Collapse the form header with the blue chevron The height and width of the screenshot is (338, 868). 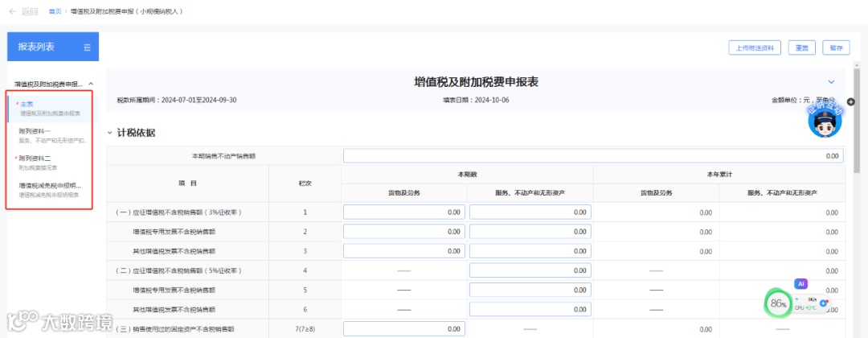pos(830,81)
